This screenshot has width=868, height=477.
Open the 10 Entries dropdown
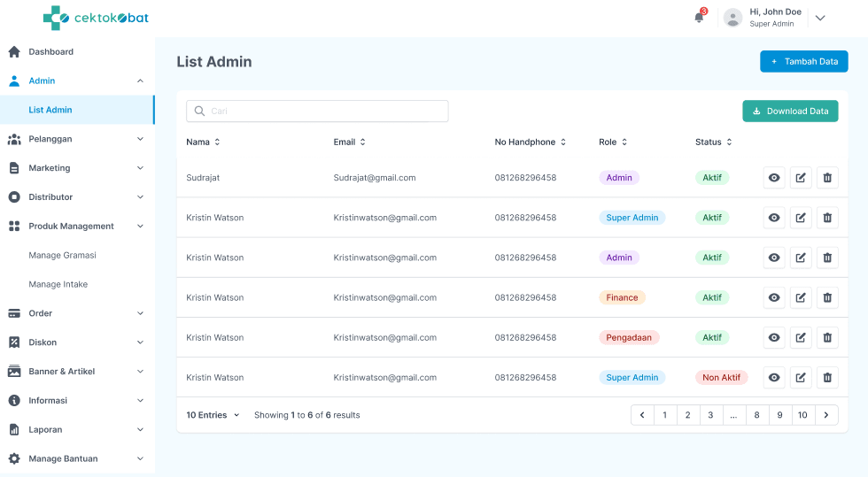pos(213,415)
